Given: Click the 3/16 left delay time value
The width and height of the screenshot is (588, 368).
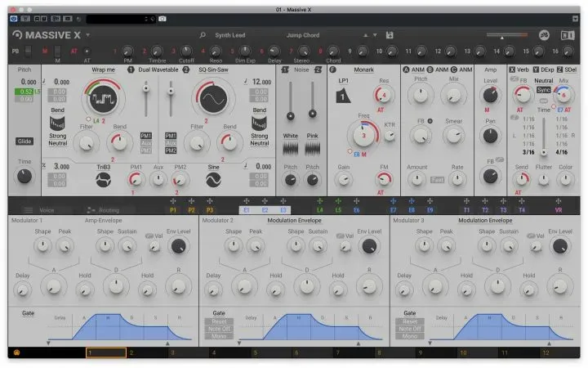Looking at the screenshot, I should (x=528, y=152).
